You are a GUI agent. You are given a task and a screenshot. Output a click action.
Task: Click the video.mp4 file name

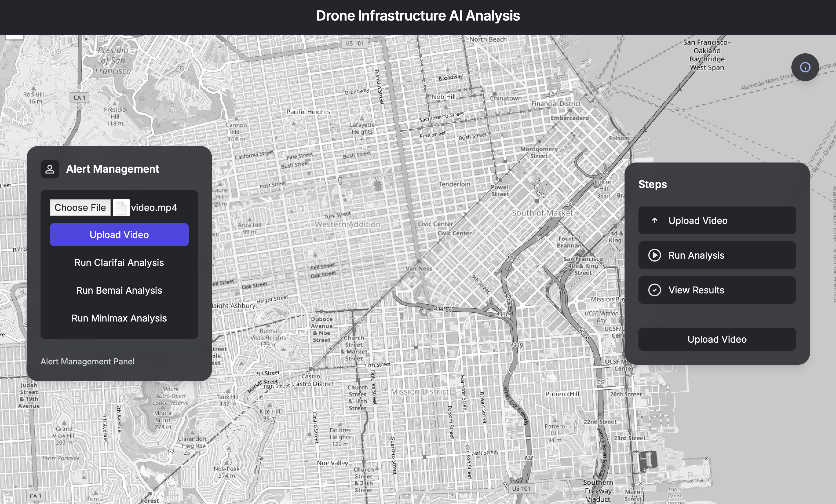[x=154, y=208]
